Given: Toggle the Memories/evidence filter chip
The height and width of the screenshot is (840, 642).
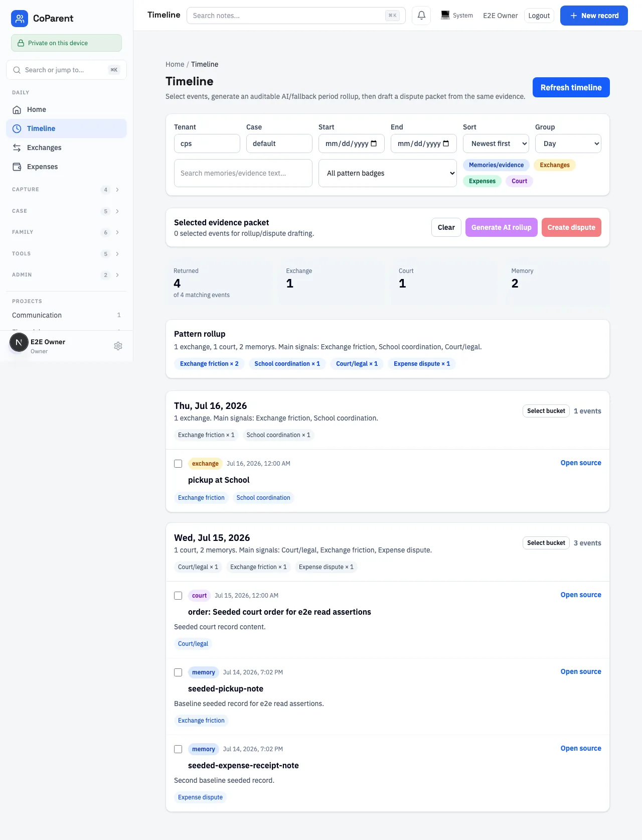Looking at the screenshot, I should click(x=496, y=165).
